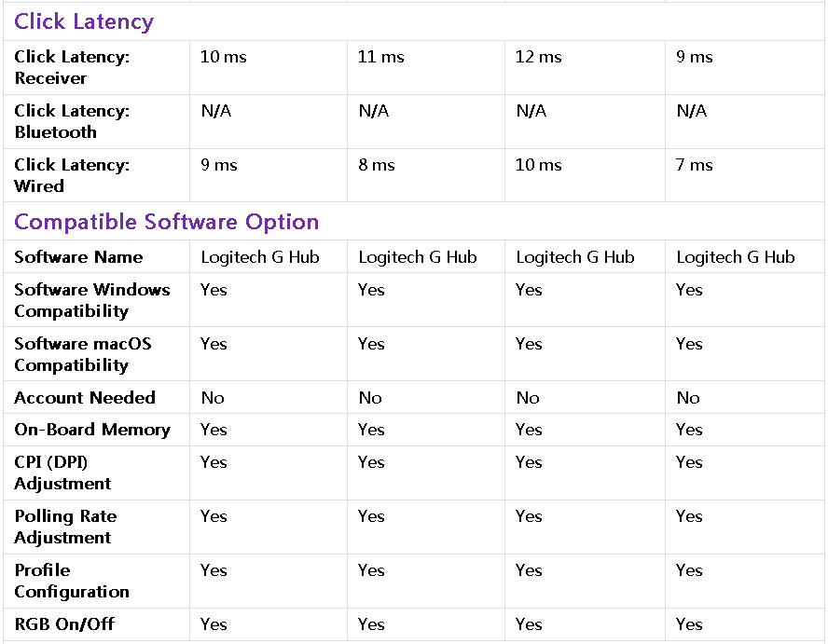Click the 10 ms receiver latency cell
Viewport: 828px width, 644px height.
(x=224, y=57)
